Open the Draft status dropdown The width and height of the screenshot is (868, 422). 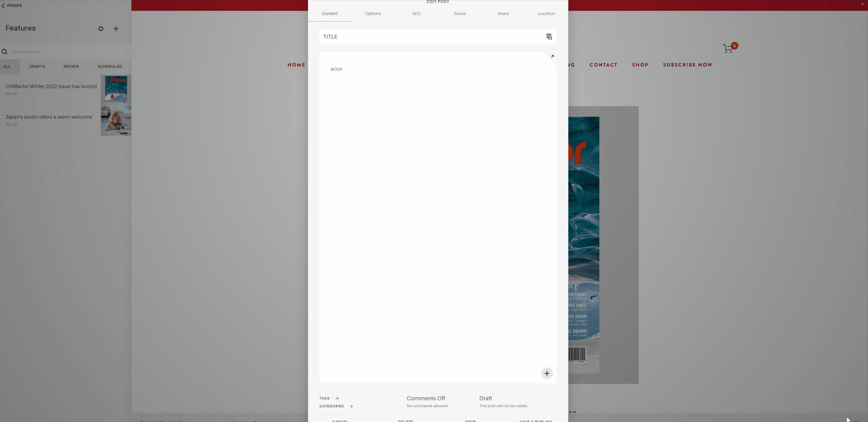[x=485, y=398]
